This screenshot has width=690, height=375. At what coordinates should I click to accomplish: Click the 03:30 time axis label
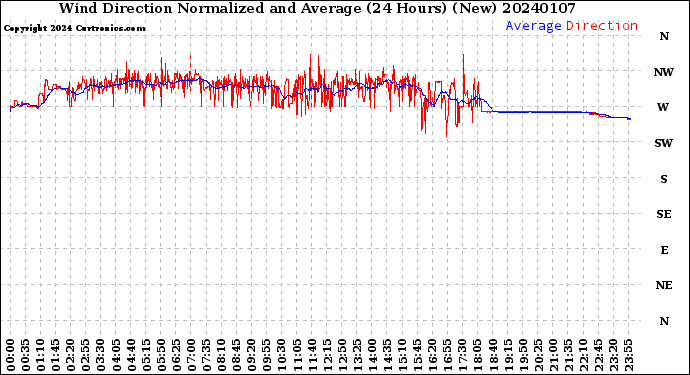tap(101, 355)
